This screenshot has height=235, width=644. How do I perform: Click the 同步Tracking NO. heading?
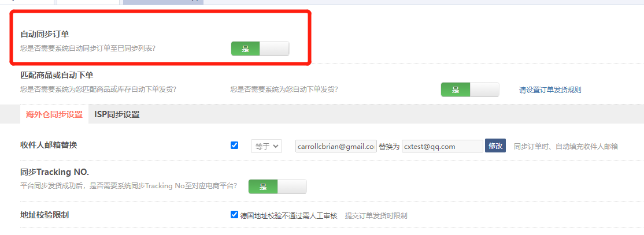click(x=54, y=172)
